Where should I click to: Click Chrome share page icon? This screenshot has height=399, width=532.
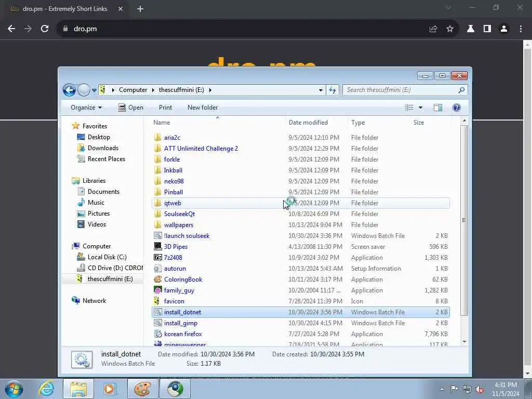point(433,29)
